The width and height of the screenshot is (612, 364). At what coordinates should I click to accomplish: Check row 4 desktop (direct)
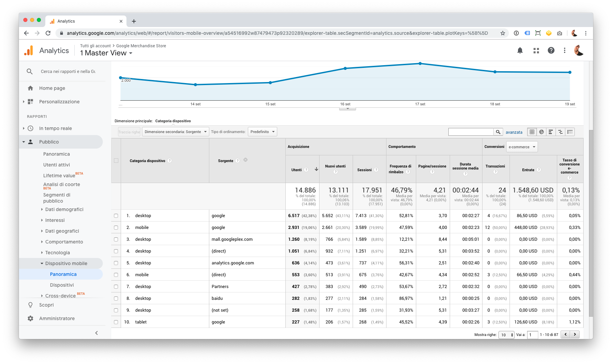[116, 251]
